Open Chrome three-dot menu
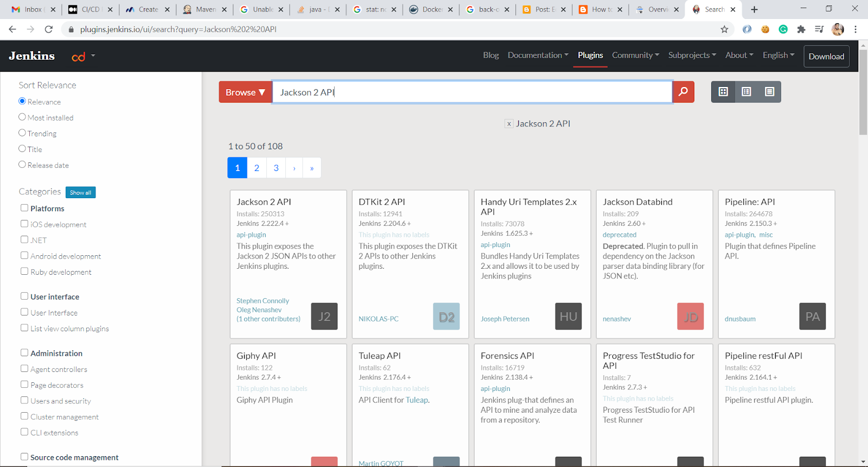The height and width of the screenshot is (467, 868). tap(856, 29)
